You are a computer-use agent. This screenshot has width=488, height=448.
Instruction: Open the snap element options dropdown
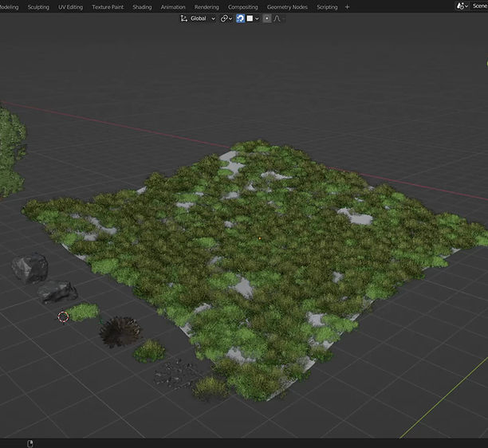pos(253,18)
